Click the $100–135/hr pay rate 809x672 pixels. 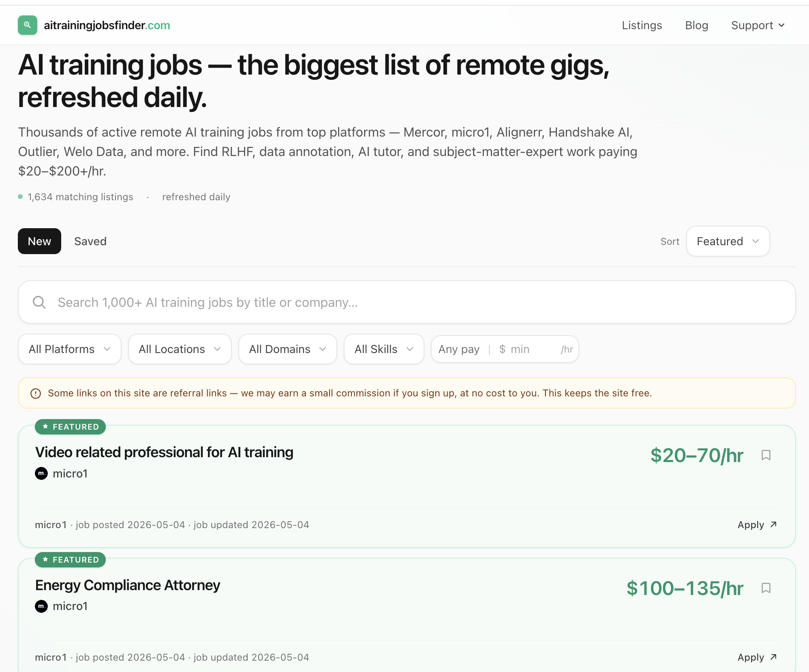coord(685,588)
